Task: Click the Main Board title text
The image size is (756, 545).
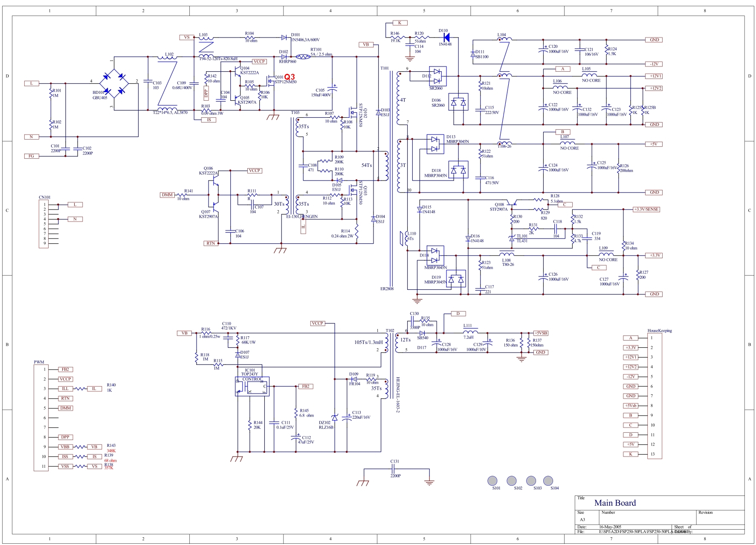Action: (615, 503)
